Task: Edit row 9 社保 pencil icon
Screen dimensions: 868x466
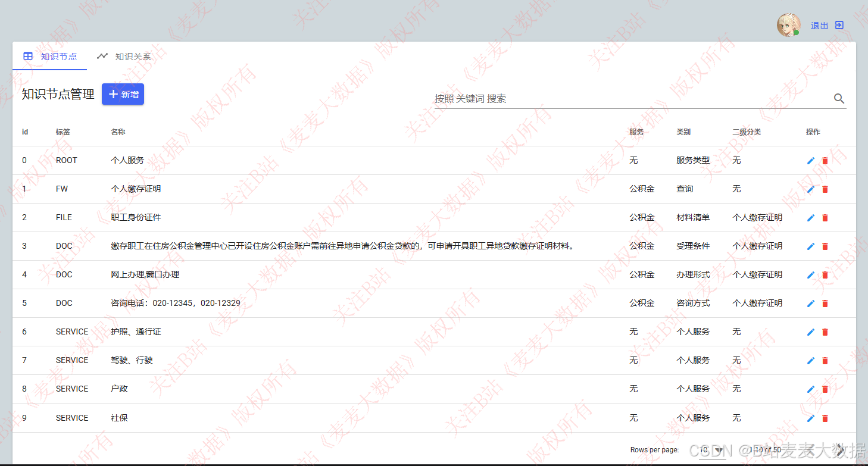Action: [810, 418]
